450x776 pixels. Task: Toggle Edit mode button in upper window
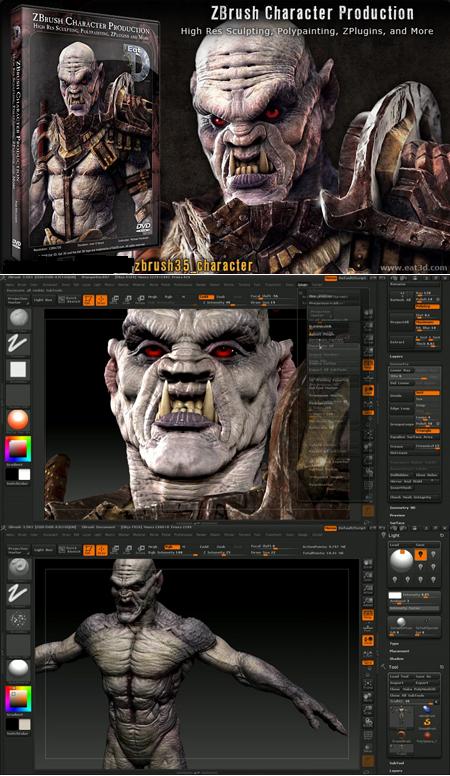pos(89,299)
